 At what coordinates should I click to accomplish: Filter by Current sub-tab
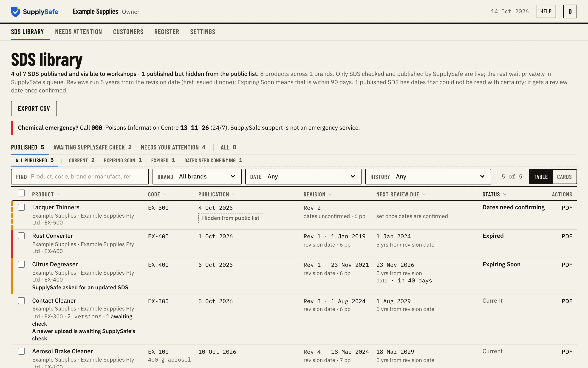click(x=82, y=160)
